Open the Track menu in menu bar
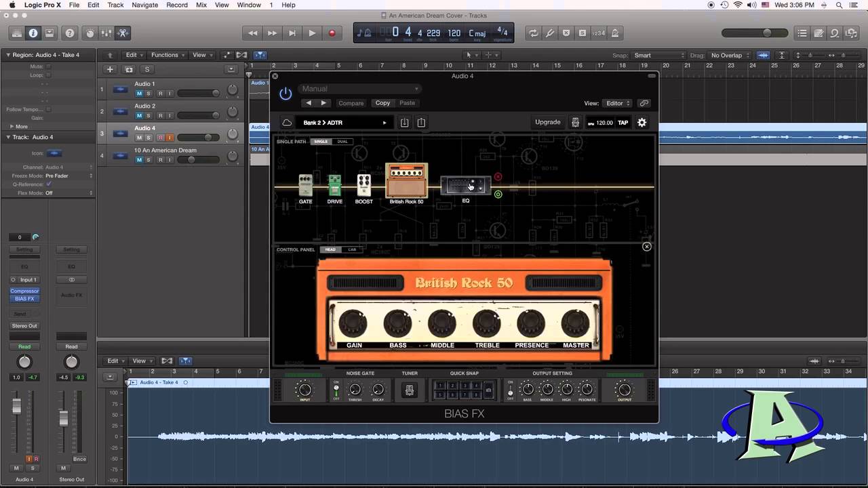 [116, 5]
